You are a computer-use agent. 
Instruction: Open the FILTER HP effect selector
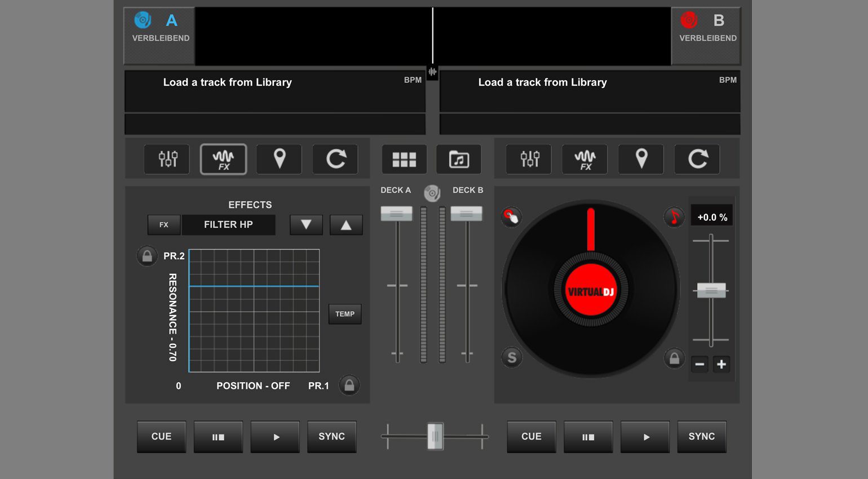(228, 224)
